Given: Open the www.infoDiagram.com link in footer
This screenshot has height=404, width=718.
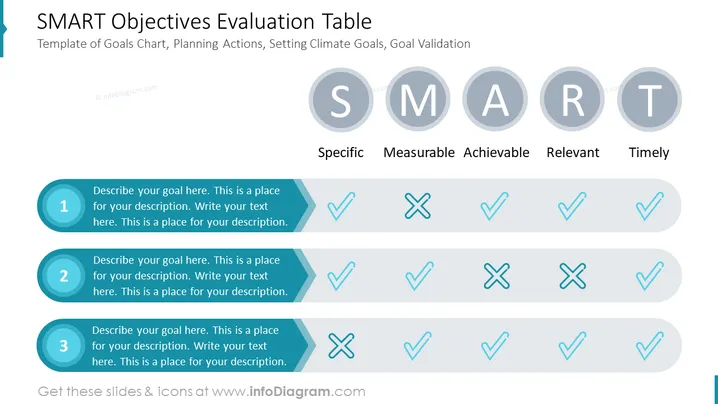Looking at the screenshot, I should (x=288, y=392).
